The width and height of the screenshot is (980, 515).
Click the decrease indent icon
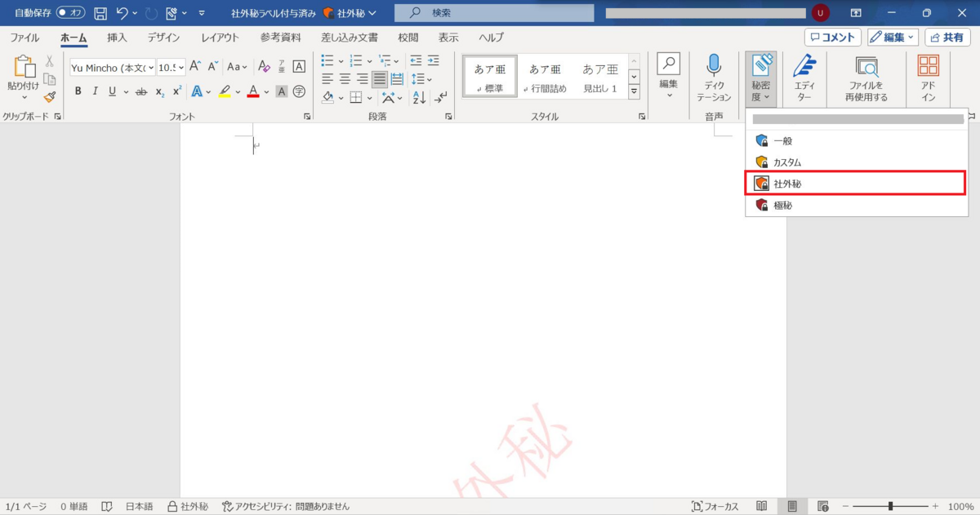[416, 60]
